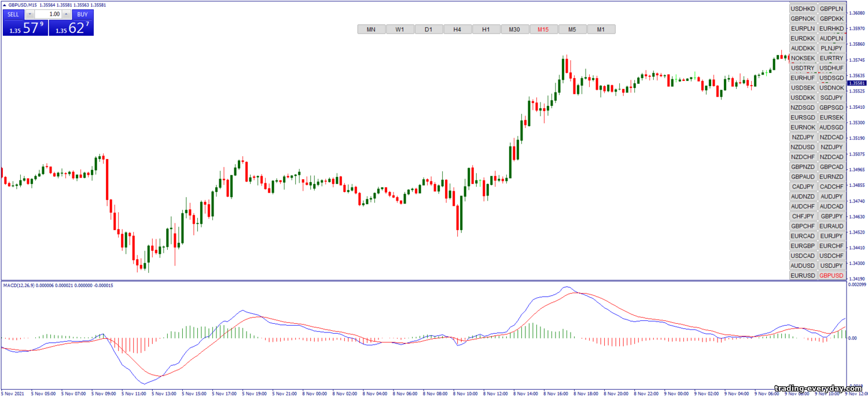Switch chart to EURTRY

click(832, 58)
